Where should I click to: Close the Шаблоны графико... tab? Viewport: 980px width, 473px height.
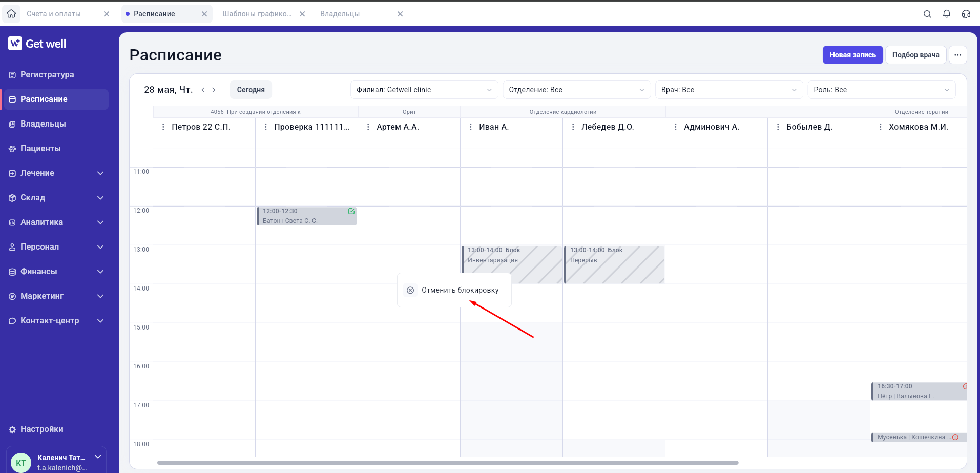click(302, 14)
